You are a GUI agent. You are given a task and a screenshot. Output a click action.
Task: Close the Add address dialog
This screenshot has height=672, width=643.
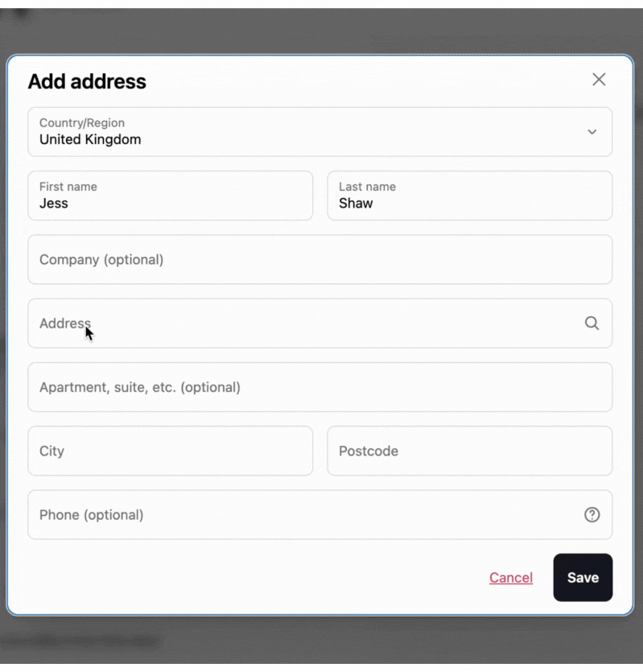(x=599, y=79)
